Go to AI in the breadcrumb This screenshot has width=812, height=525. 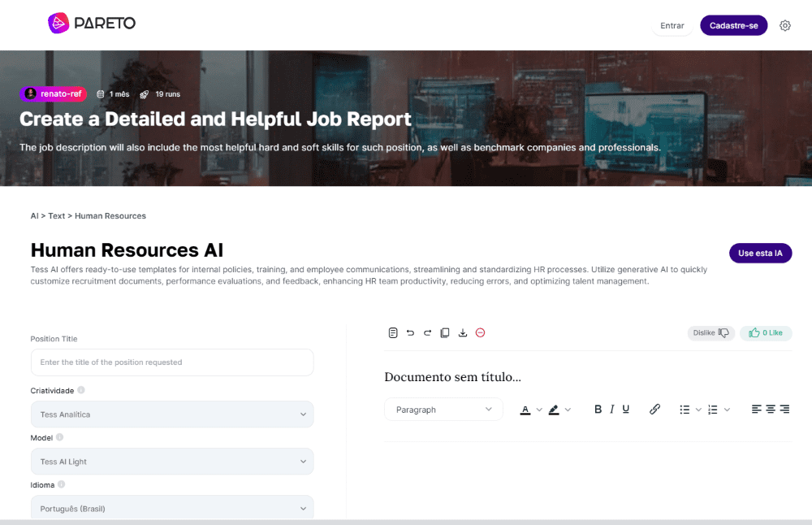click(34, 216)
